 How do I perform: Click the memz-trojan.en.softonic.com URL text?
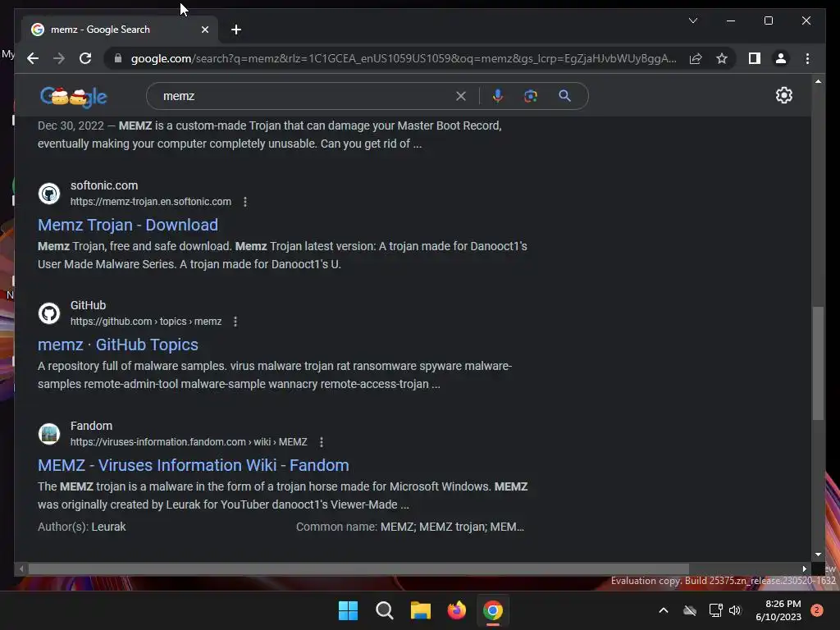(151, 202)
